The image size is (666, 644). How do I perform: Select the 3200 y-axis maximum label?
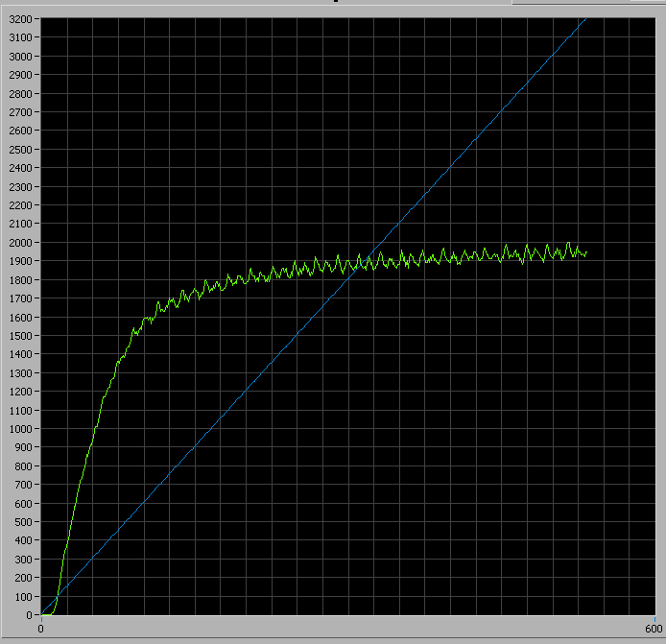click(x=20, y=19)
